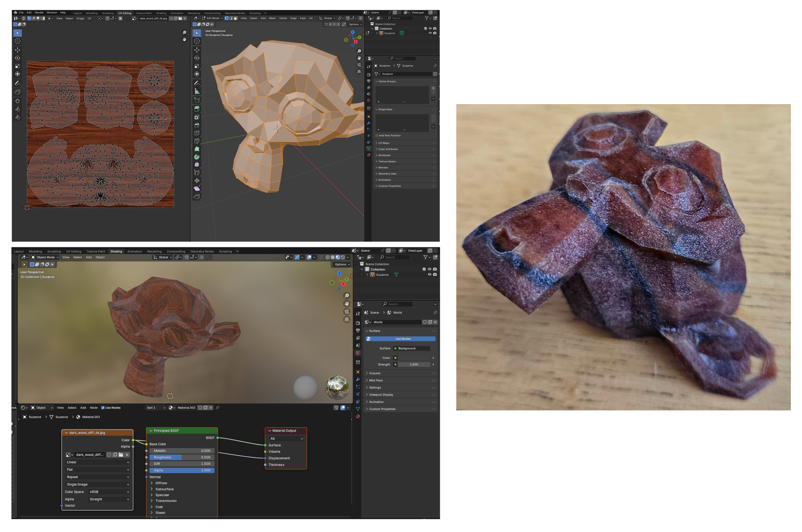
Task: Open the Edit Mode dropdown in the viewport header
Action: tap(213, 18)
